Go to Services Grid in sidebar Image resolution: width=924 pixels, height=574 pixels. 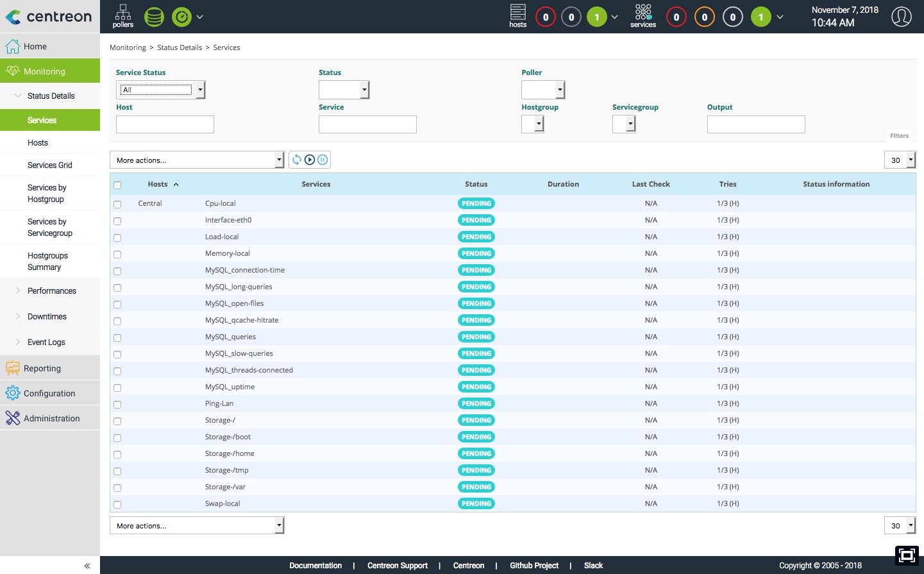[x=50, y=165]
